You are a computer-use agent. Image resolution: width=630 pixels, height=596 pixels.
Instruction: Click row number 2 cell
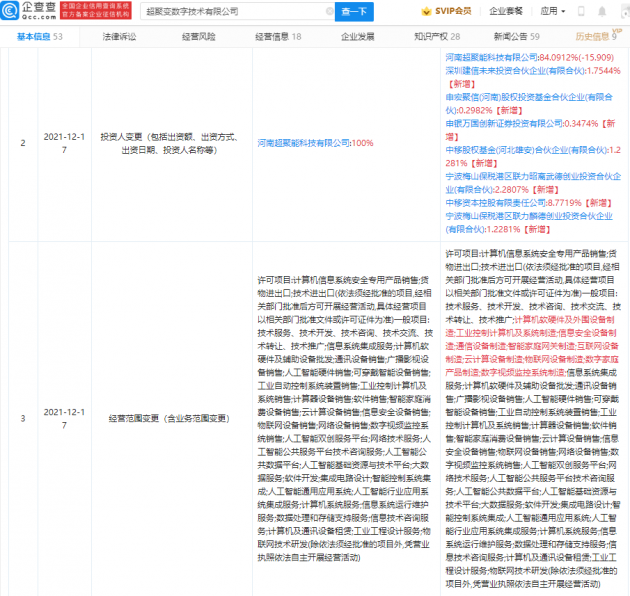click(23, 143)
